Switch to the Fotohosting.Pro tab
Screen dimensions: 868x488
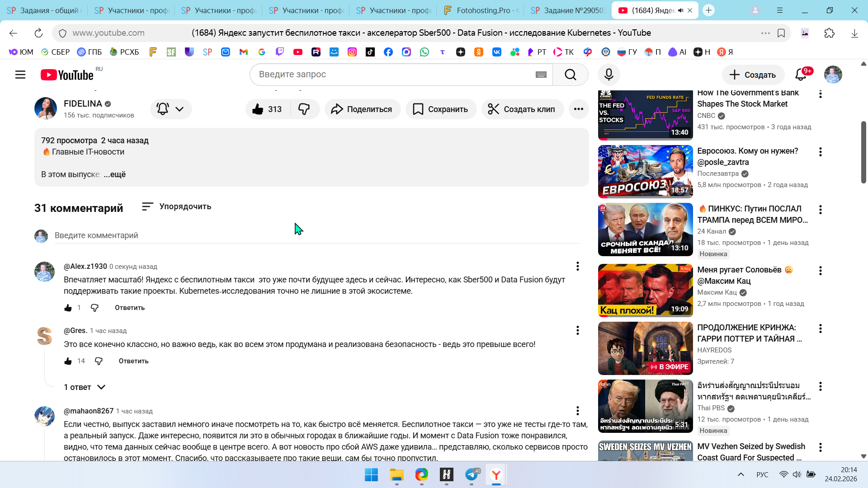[x=481, y=10]
